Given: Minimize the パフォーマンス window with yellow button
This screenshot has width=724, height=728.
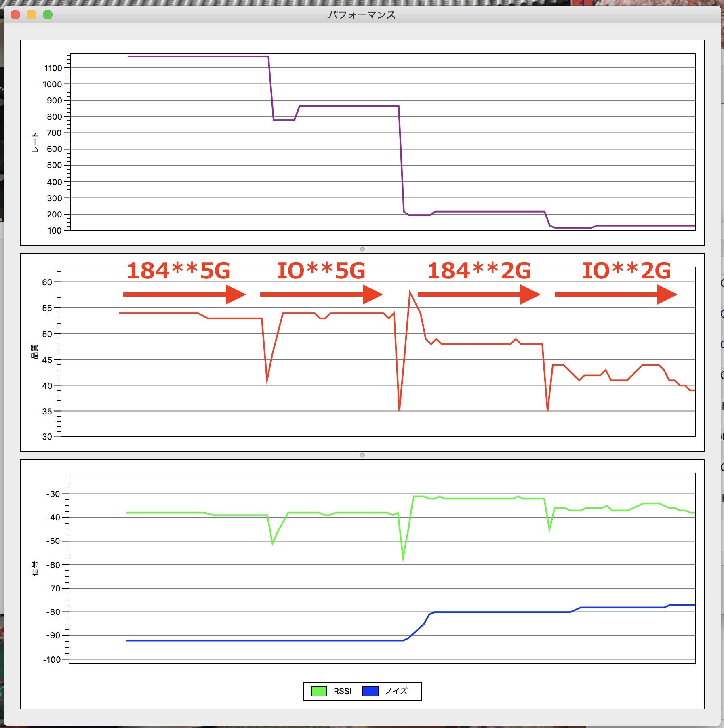Looking at the screenshot, I should coord(32,15).
